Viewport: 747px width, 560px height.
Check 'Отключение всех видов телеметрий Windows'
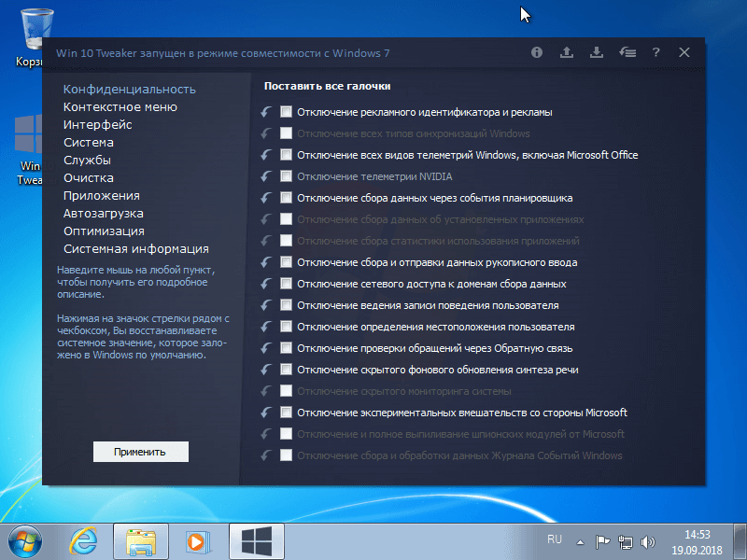pyautogui.click(x=286, y=155)
